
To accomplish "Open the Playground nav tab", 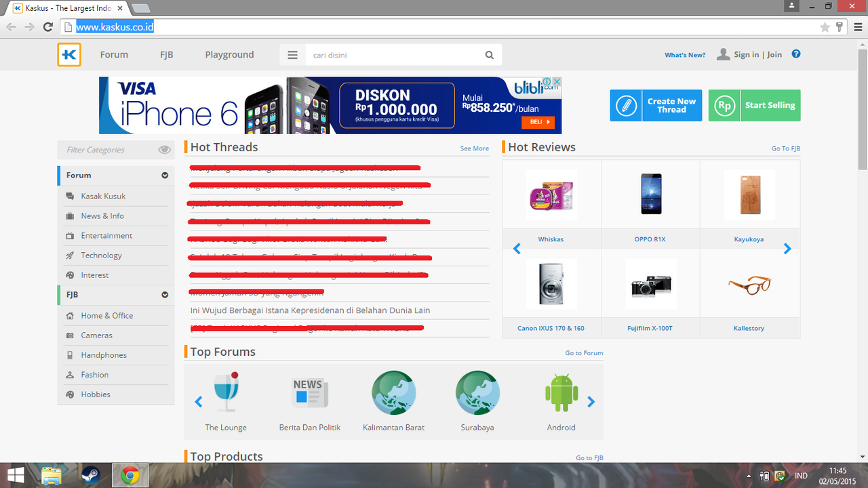I will click(229, 55).
